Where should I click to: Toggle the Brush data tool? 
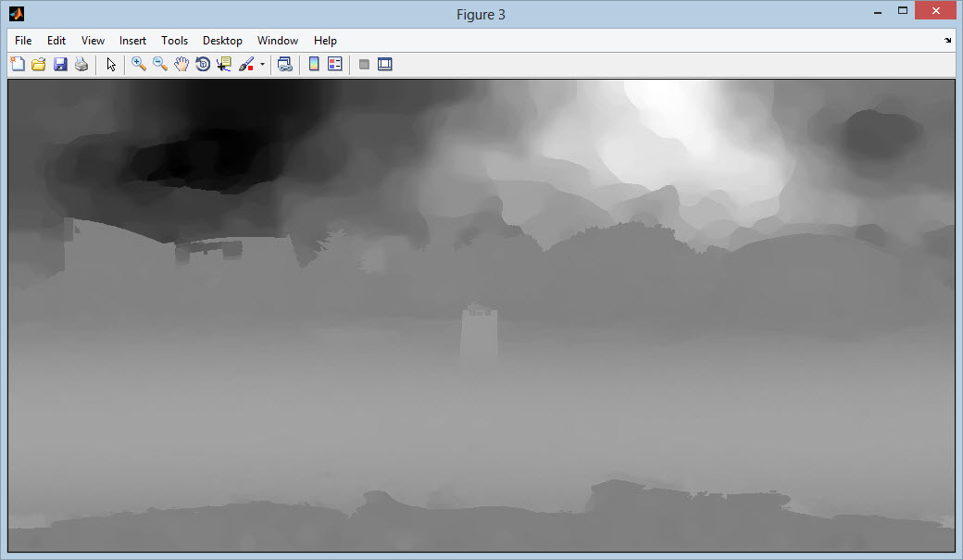coord(246,64)
